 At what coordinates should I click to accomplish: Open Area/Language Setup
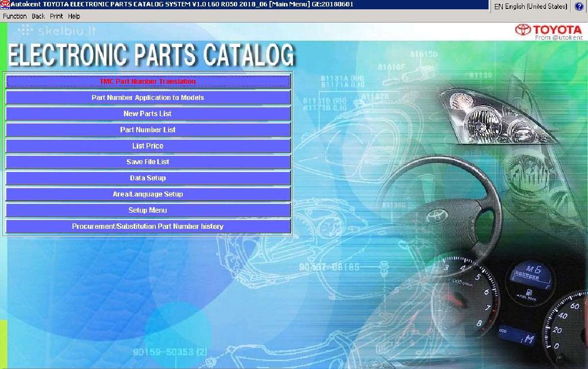[148, 194]
